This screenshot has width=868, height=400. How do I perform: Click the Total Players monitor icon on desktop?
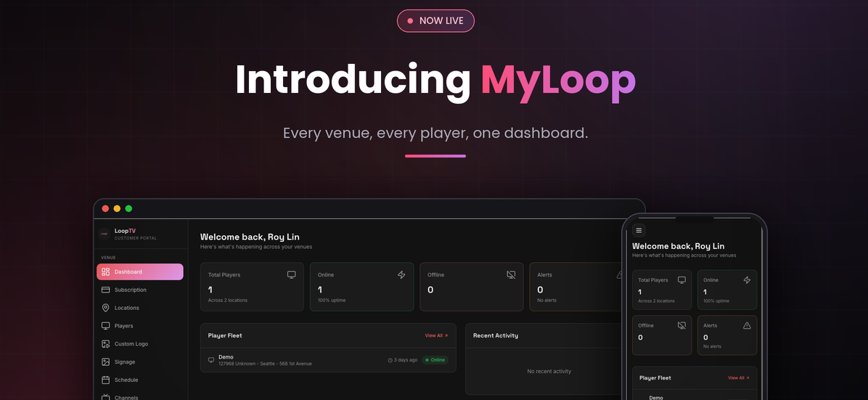point(291,275)
